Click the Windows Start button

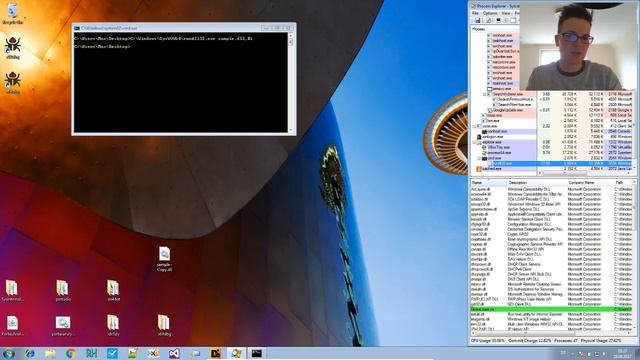(9, 353)
